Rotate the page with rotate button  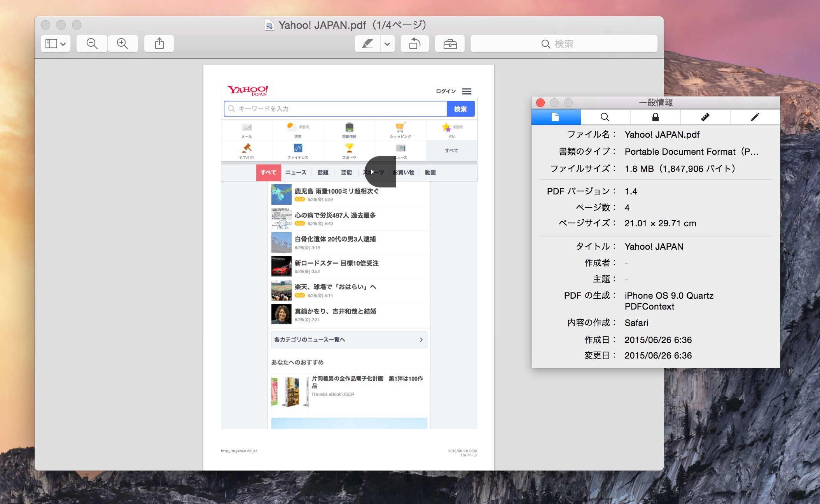pyautogui.click(x=414, y=44)
